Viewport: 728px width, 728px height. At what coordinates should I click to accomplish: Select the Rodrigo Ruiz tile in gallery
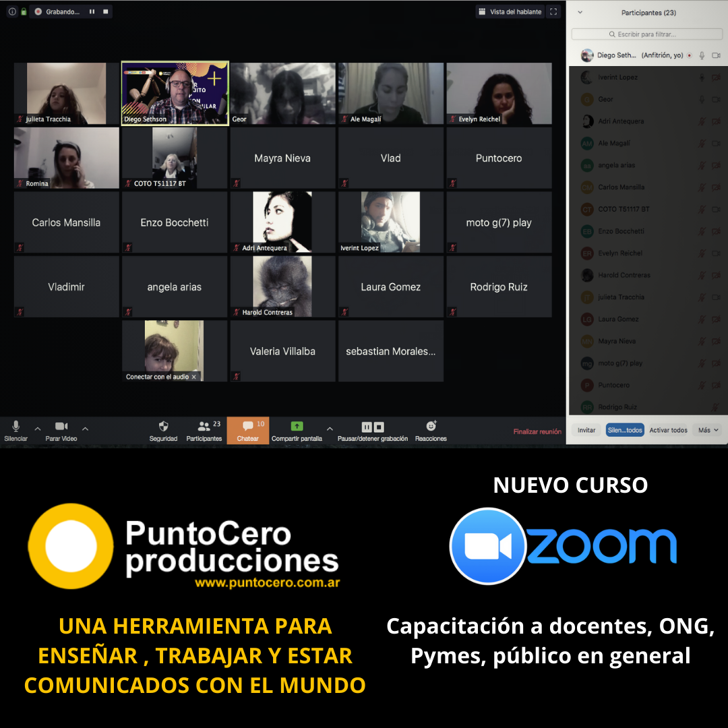(499, 286)
